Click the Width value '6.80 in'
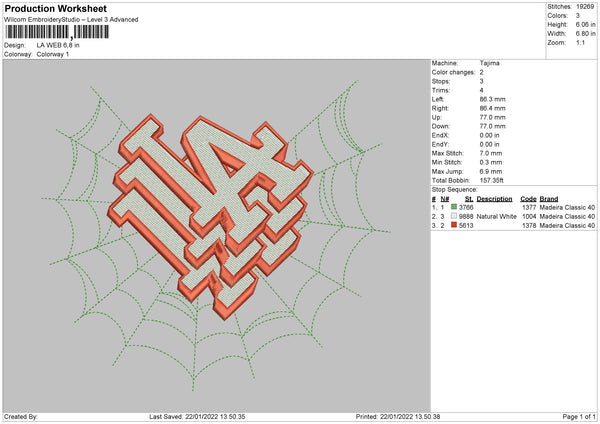Viewport: 600px width, 424px height. point(585,34)
